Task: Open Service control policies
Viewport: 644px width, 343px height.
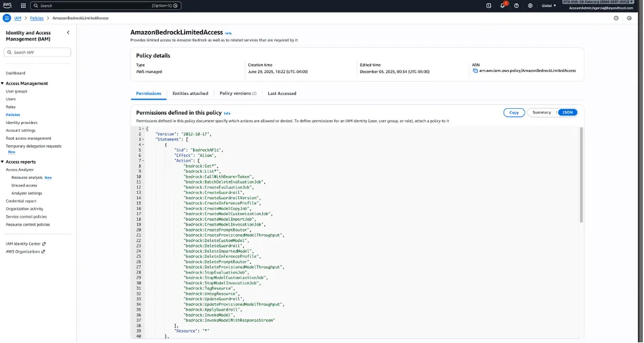Action: [x=26, y=216]
